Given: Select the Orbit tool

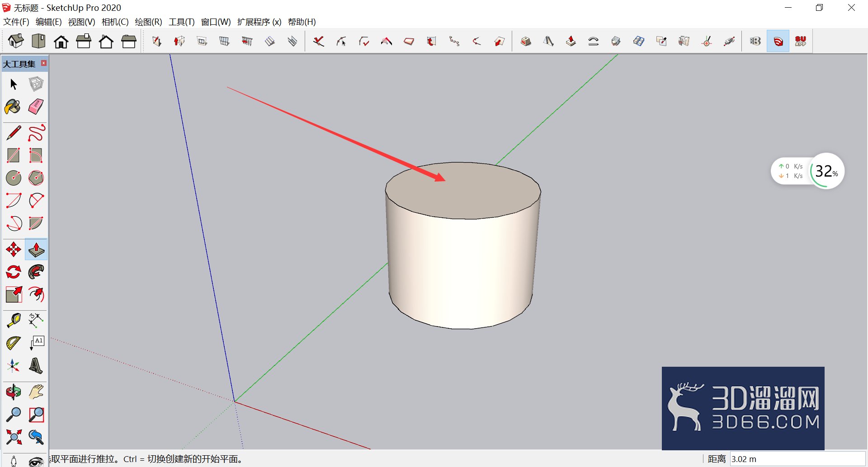Looking at the screenshot, I should [14, 392].
